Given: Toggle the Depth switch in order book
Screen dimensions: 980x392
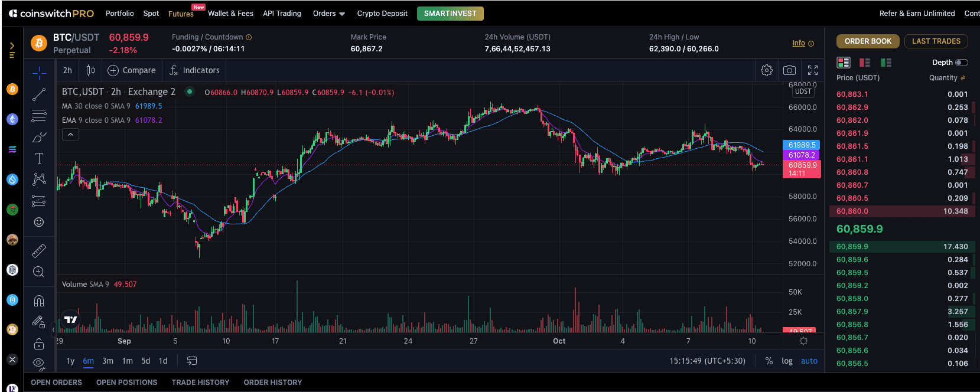Looking at the screenshot, I should click(x=962, y=63).
